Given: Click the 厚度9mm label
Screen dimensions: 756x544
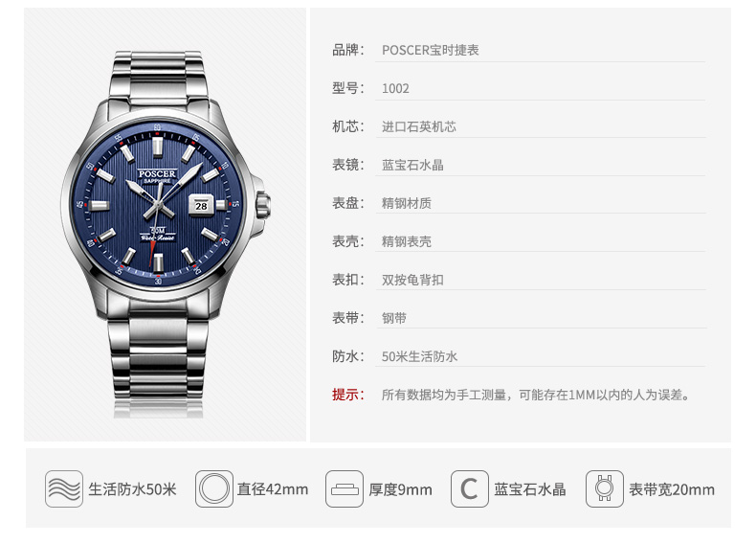Looking at the screenshot, I should click(x=400, y=489).
